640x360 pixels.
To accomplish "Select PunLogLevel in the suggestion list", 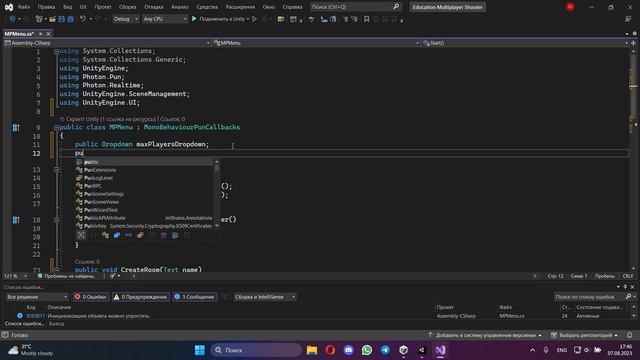I will pos(98,178).
